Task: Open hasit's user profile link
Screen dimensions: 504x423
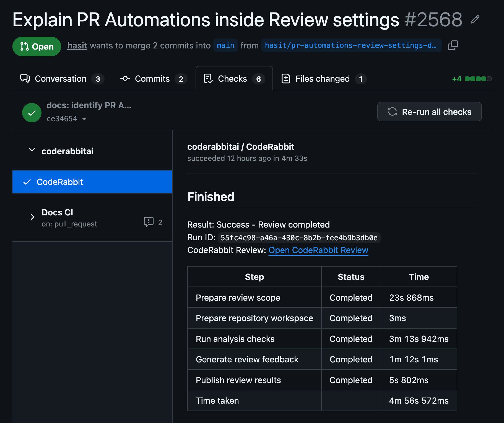Action: [77, 45]
